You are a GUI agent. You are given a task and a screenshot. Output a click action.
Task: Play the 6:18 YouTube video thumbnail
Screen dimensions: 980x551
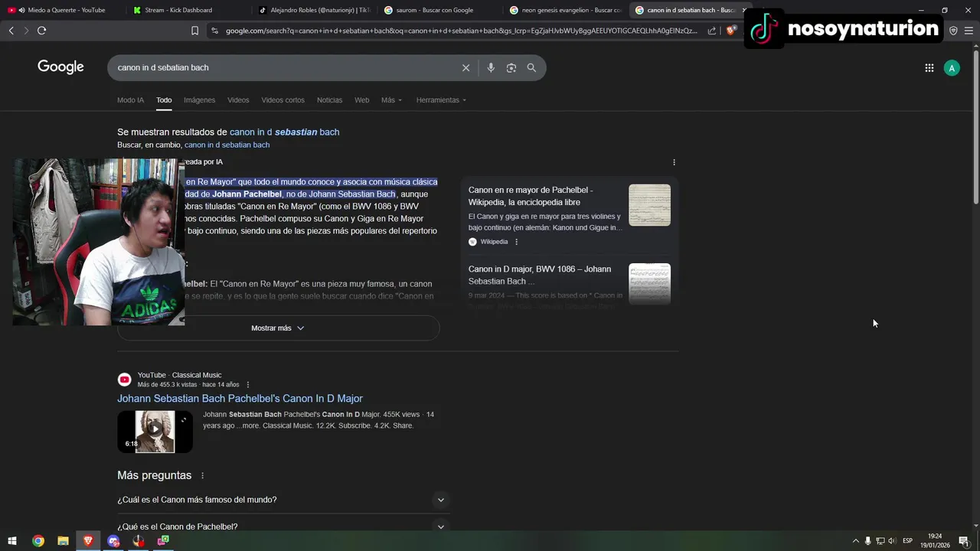coord(155,432)
